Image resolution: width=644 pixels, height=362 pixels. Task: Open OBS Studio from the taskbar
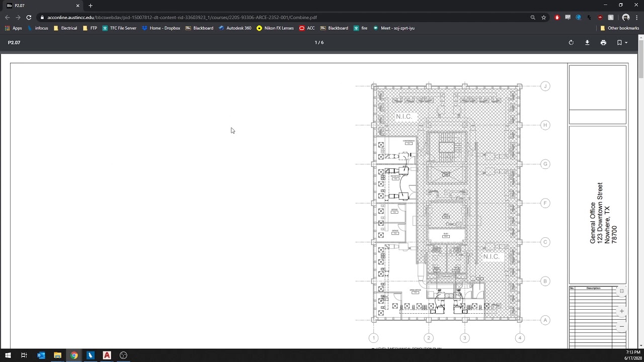click(123, 355)
